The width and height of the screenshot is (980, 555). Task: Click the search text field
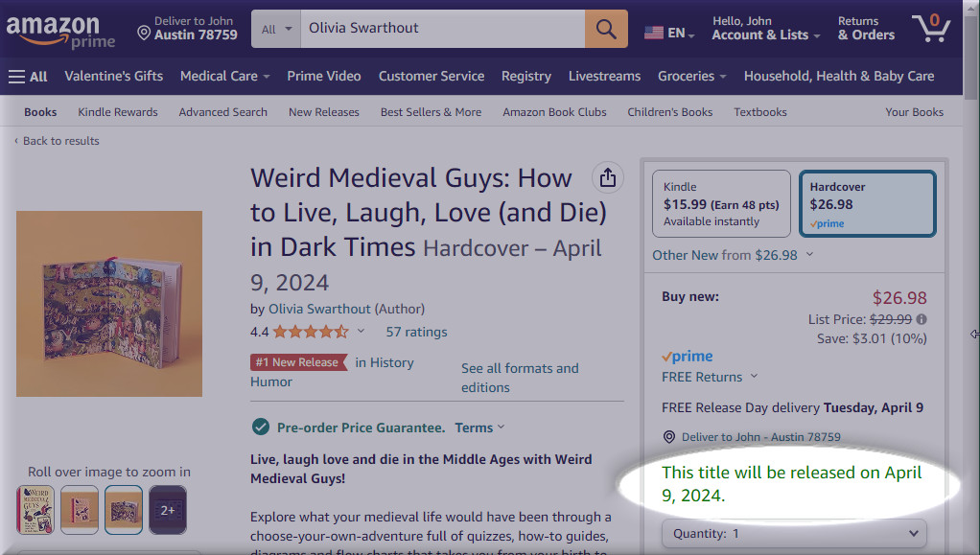441,29
